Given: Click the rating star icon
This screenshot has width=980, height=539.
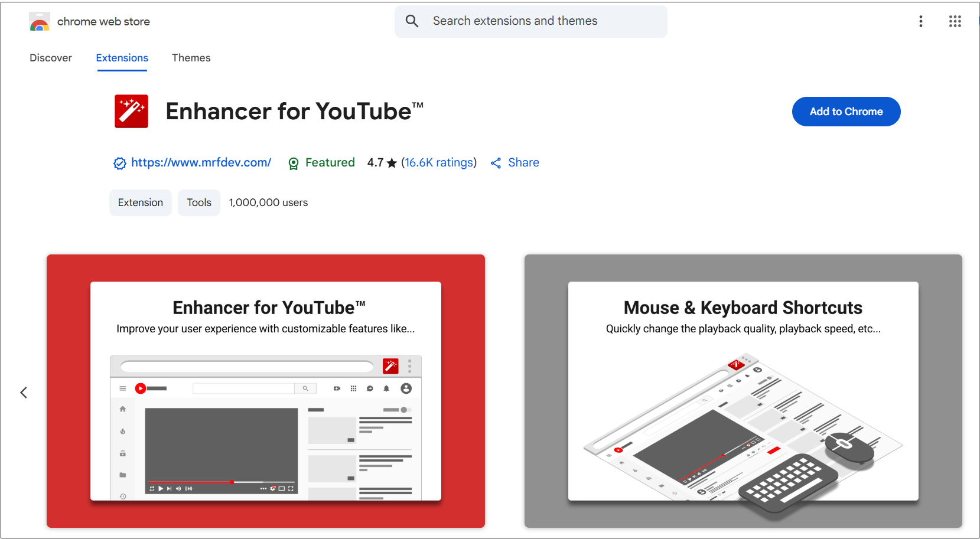Looking at the screenshot, I should (x=392, y=163).
